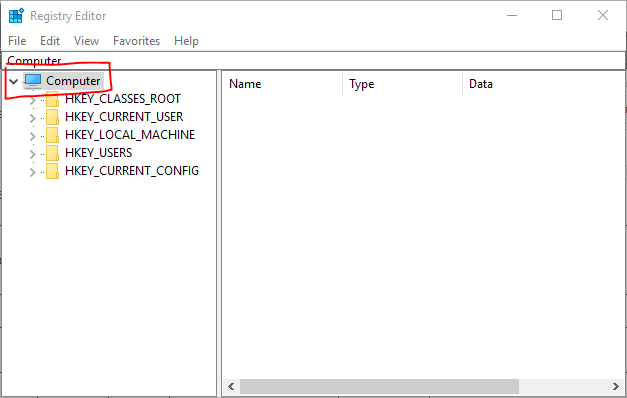This screenshot has height=398, width=627.
Task: Expand the HKEY_LOCAL_MACHINE key
Action: [x=32, y=136]
